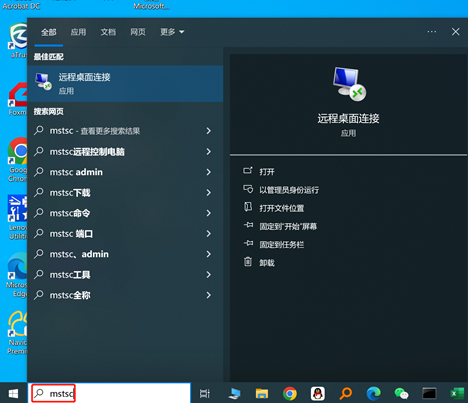Switch to the 应用 tab
Screen dimensions: 468x403
(x=78, y=32)
